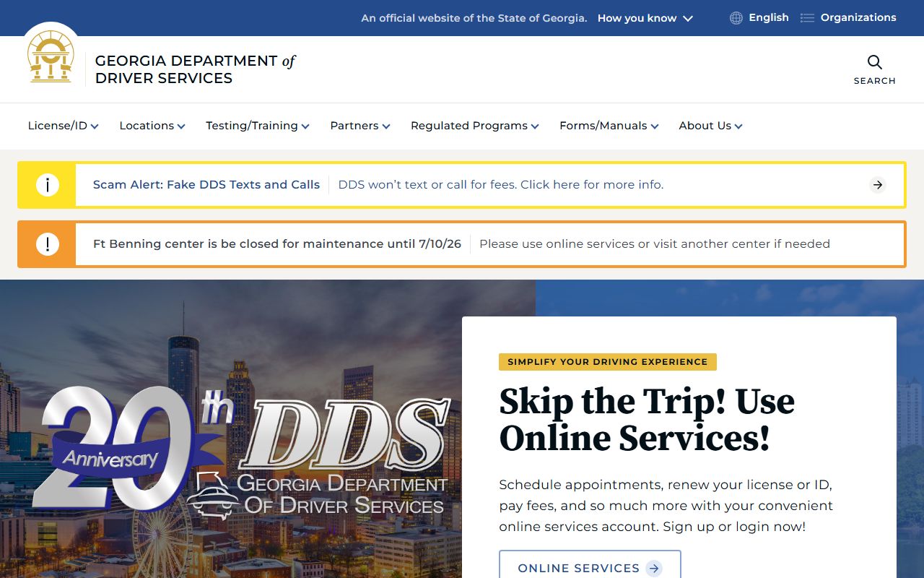Screen dimensions: 924x578
Task: Open the About Us menu
Action: tap(711, 126)
